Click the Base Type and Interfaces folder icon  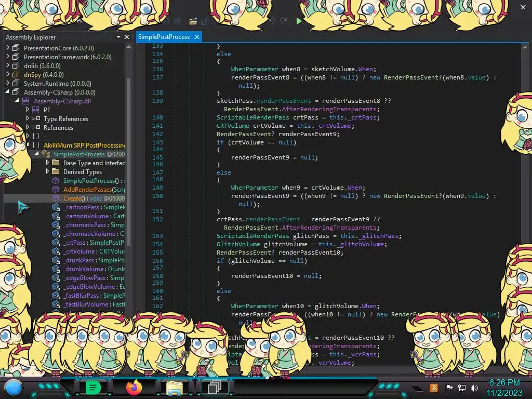pyautogui.click(x=56, y=163)
